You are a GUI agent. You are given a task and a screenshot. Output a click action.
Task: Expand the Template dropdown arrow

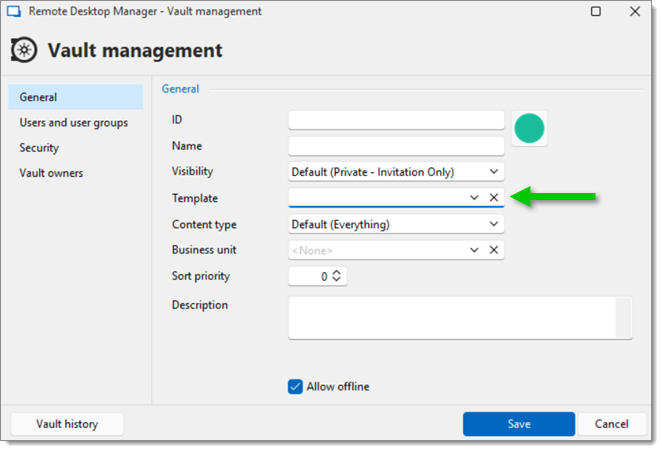click(x=474, y=197)
